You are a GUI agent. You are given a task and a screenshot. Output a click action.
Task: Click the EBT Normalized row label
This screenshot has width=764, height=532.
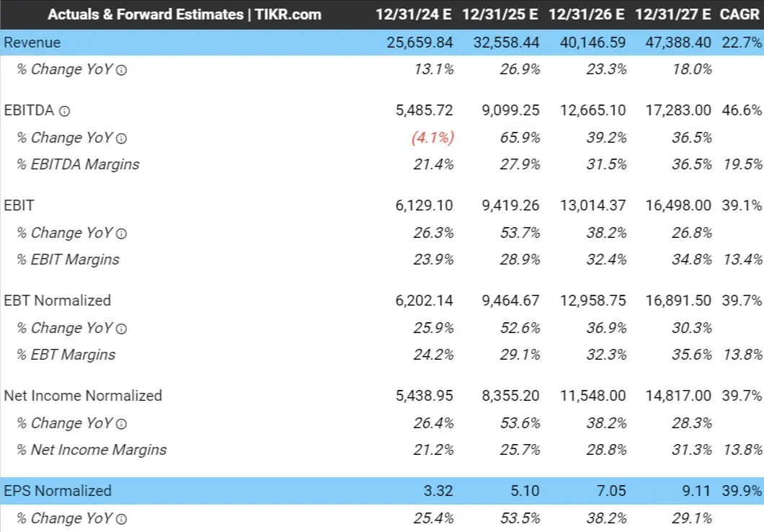58,301
